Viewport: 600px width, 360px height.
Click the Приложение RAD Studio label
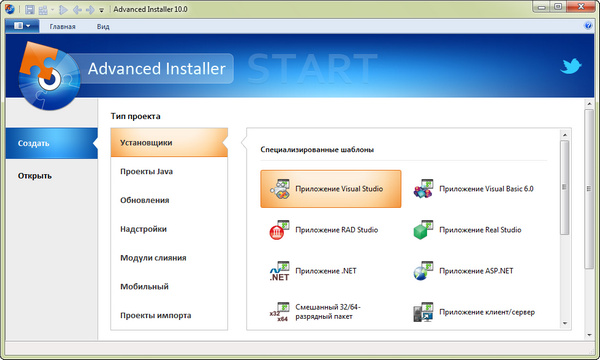337,230
